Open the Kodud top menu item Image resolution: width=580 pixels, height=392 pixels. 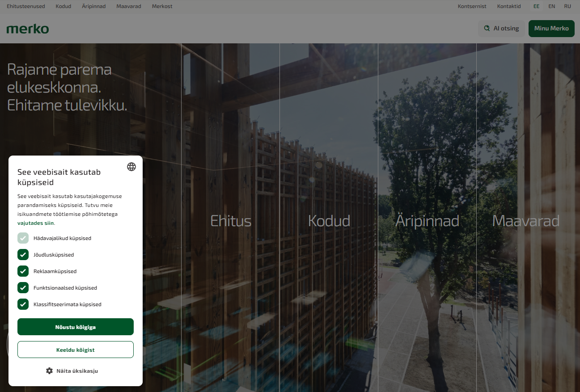coord(64,6)
